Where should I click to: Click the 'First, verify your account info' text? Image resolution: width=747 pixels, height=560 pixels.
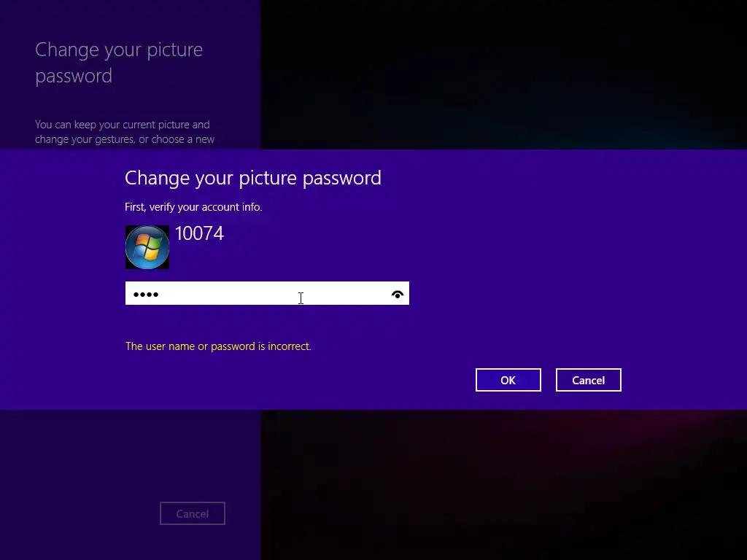pos(193,207)
